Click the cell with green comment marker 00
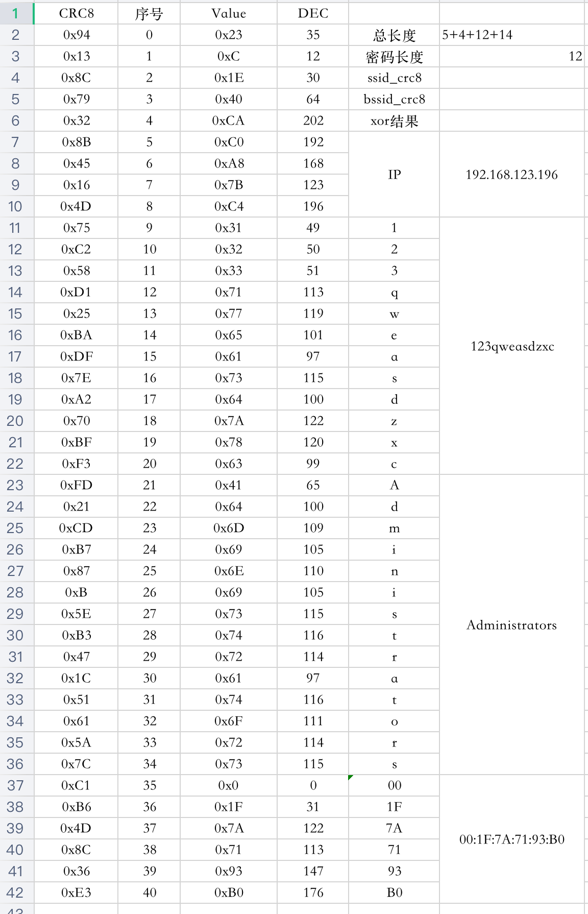The image size is (588, 914). pos(394,785)
